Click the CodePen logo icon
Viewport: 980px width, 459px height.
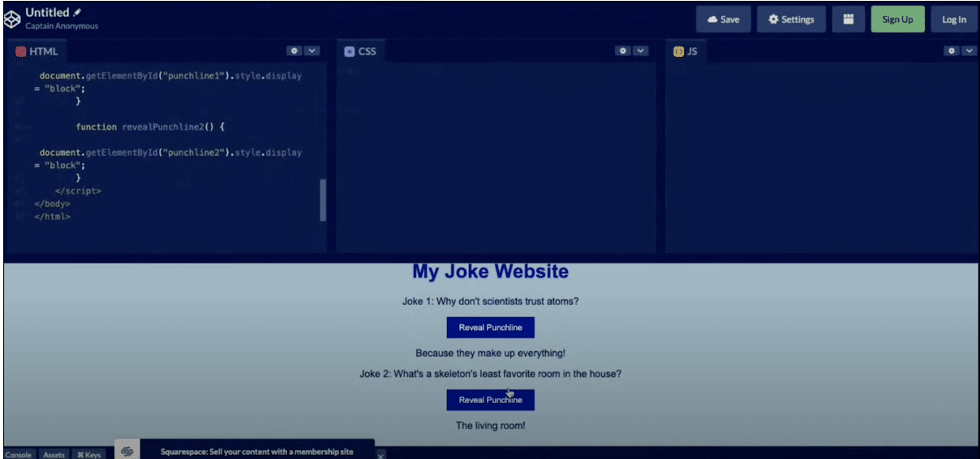click(x=12, y=19)
